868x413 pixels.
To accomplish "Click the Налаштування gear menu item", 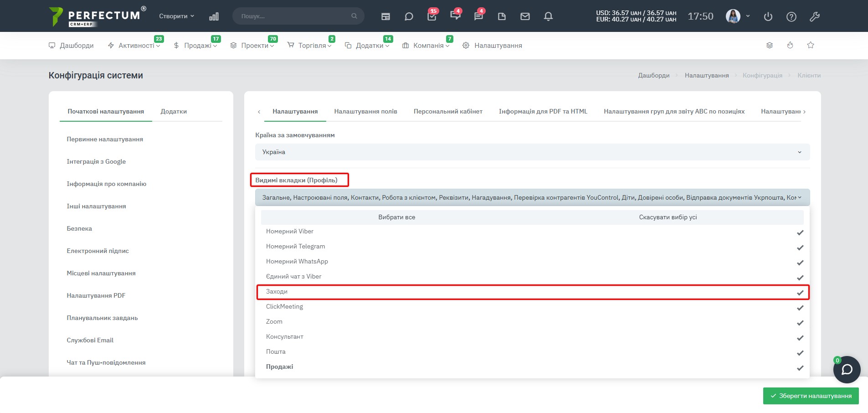I will pyautogui.click(x=492, y=46).
